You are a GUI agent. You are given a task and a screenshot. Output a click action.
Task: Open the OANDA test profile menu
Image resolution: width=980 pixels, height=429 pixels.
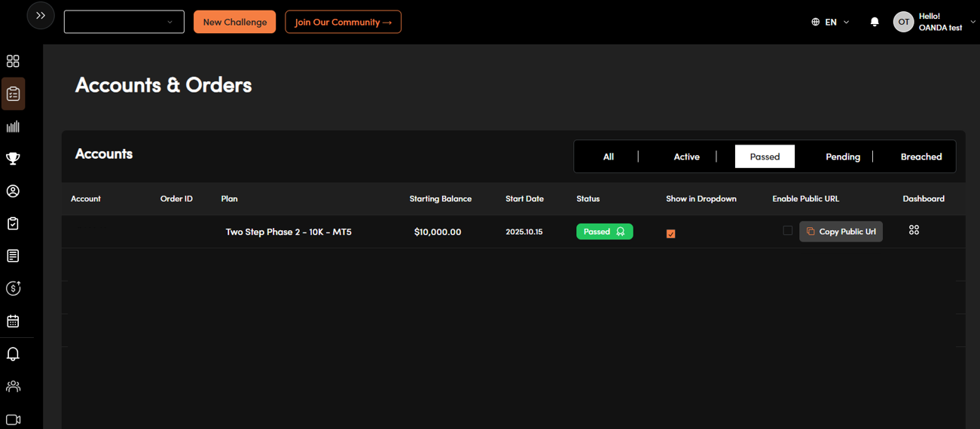(x=934, y=22)
